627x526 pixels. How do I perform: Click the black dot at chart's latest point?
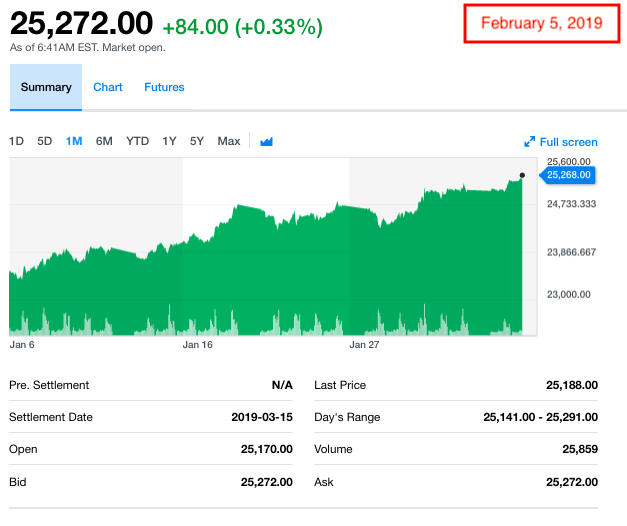pyautogui.click(x=522, y=175)
